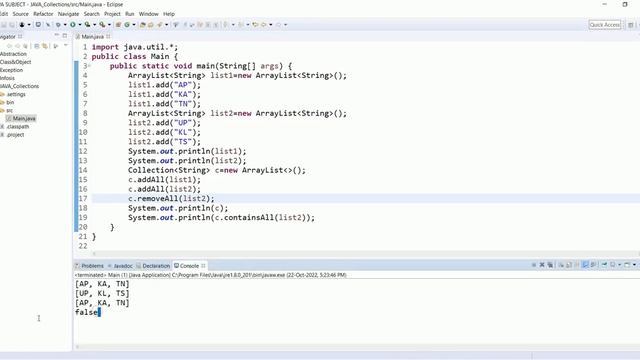Click the Save icon in the toolbar

pyautogui.click(x=4, y=25)
